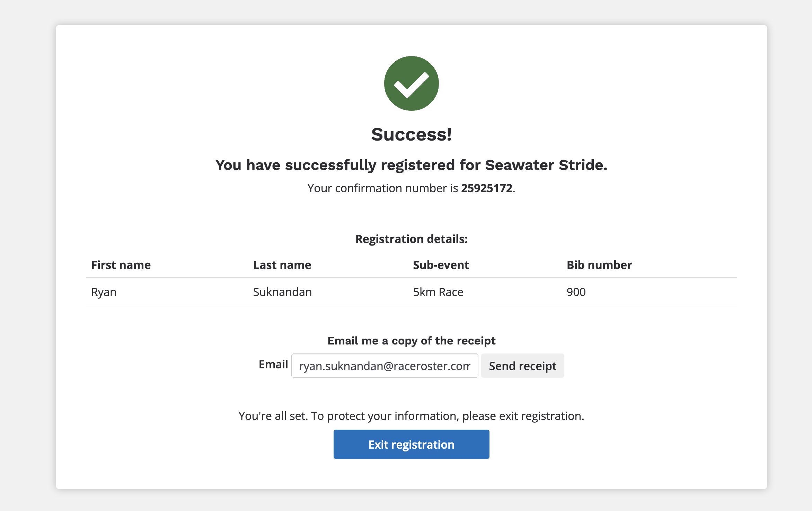Click the confirmation number 25925172
Image resolution: width=812 pixels, height=511 pixels.
tap(486, 188)
